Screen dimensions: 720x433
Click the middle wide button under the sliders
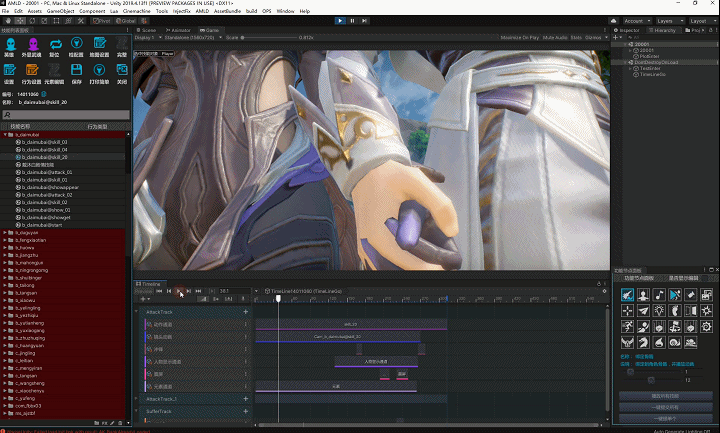[x=665, y=407]
